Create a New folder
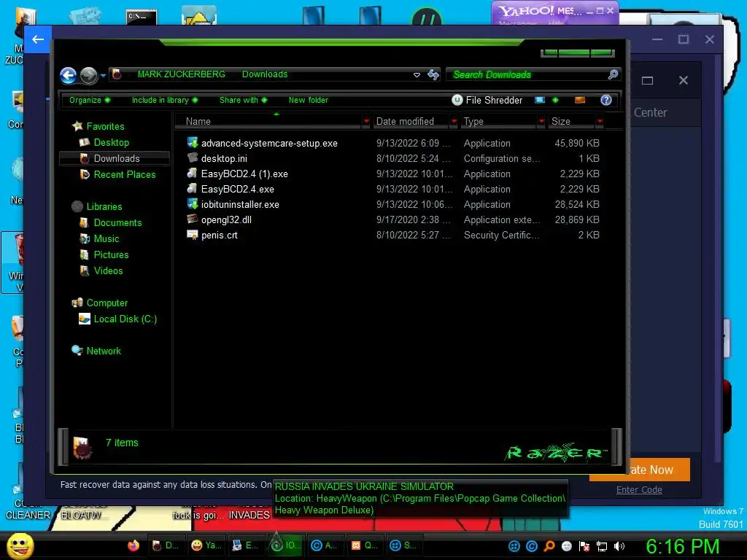The height and width of the screenshot is (560, 747). click(309, 100)
